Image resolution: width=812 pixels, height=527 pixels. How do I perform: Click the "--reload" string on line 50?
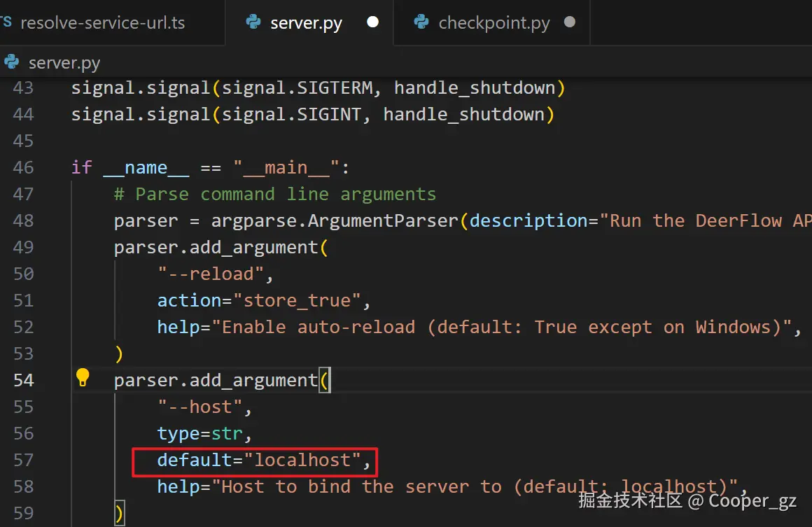pos(211,274)
